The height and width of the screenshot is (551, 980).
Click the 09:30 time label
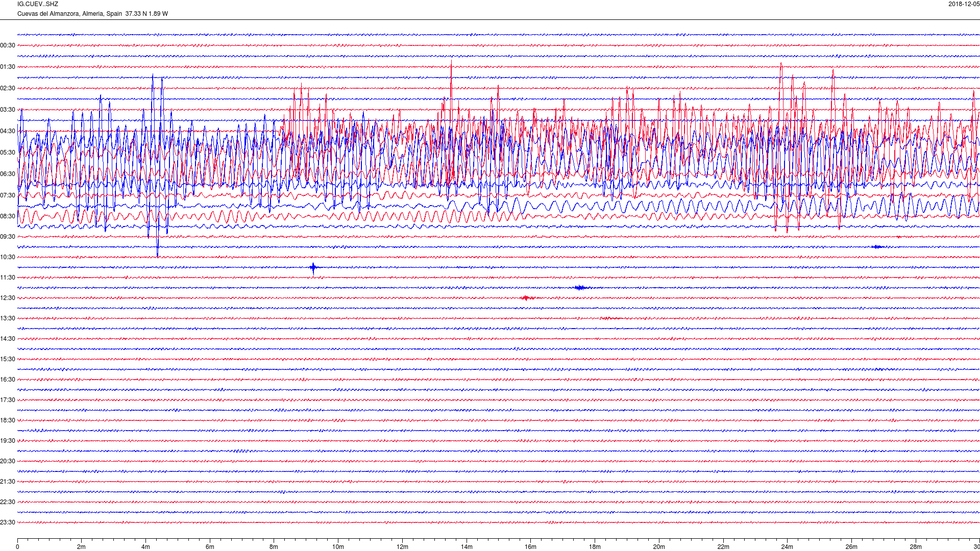pos(8,237)
